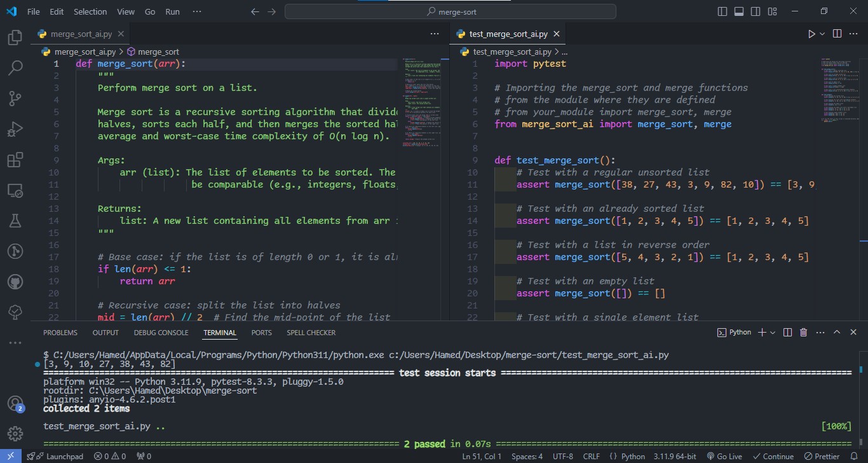Toggle the bottom panel visibility
This screenshot has height=463, width=868.
click(x=739, y=11)
